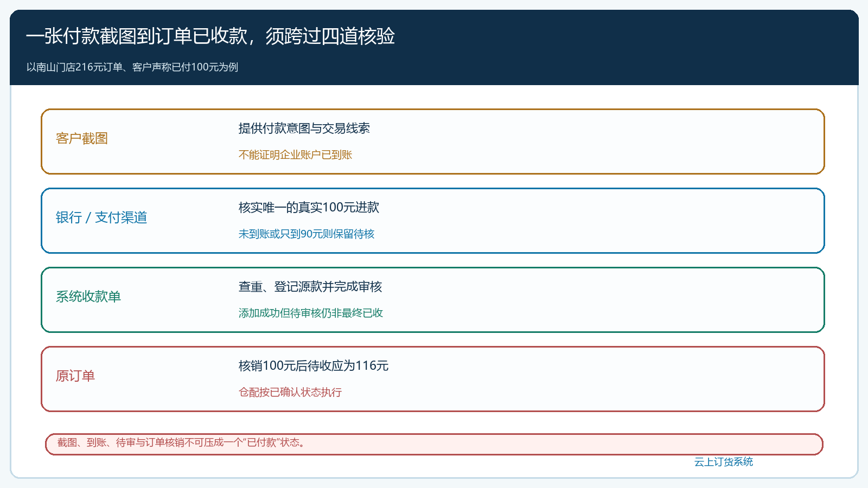
Task: Click the note 添加成功但待审核仍非最终已收
Action: click(311, 313)
